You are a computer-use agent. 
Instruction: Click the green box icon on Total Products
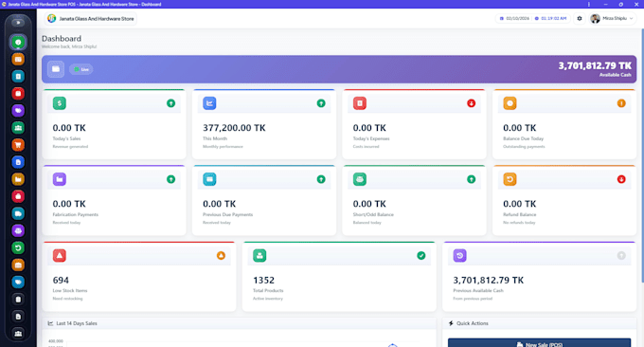pos(259,256)
